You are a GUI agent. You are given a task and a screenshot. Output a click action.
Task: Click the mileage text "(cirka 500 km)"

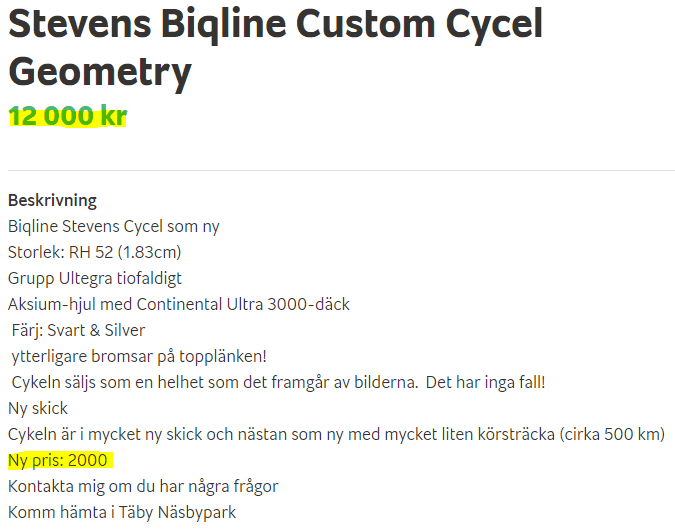[613, 434]
